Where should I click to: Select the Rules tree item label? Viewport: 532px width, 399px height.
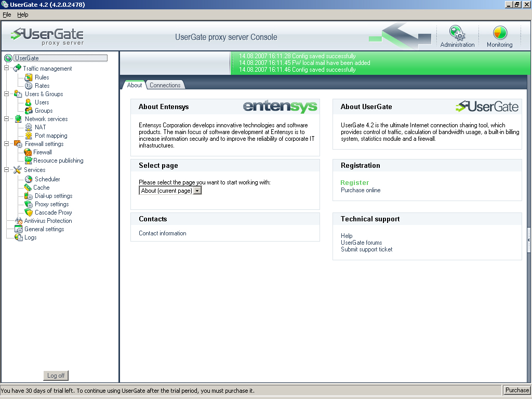42,77
